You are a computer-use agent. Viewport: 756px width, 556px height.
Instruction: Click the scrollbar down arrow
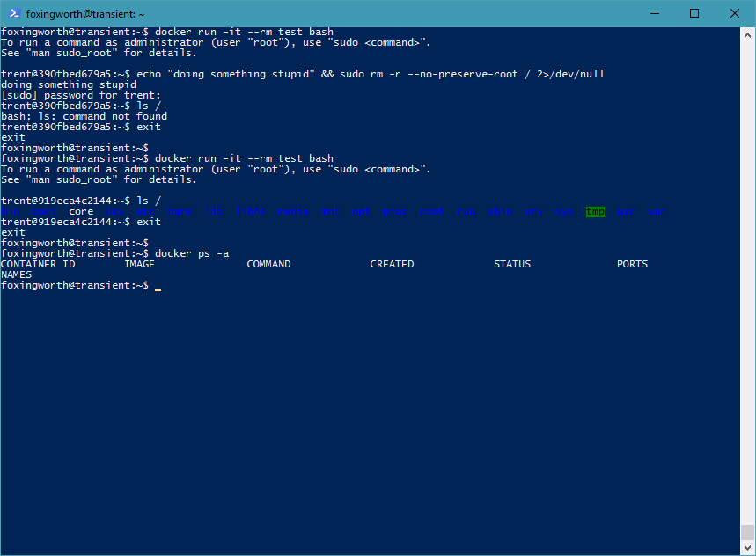point(747,548)
